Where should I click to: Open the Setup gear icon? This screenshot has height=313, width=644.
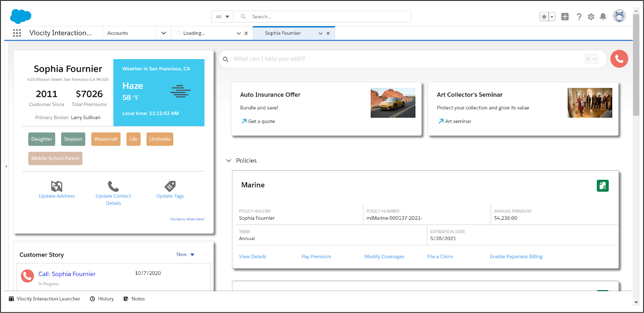[591, 17]
